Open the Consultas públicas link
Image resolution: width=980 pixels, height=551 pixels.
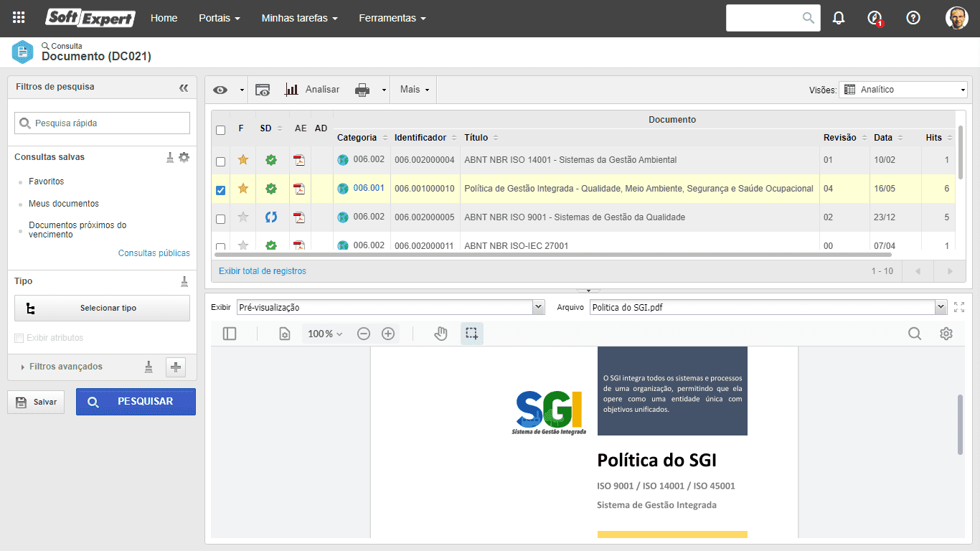tap(154, 253)
